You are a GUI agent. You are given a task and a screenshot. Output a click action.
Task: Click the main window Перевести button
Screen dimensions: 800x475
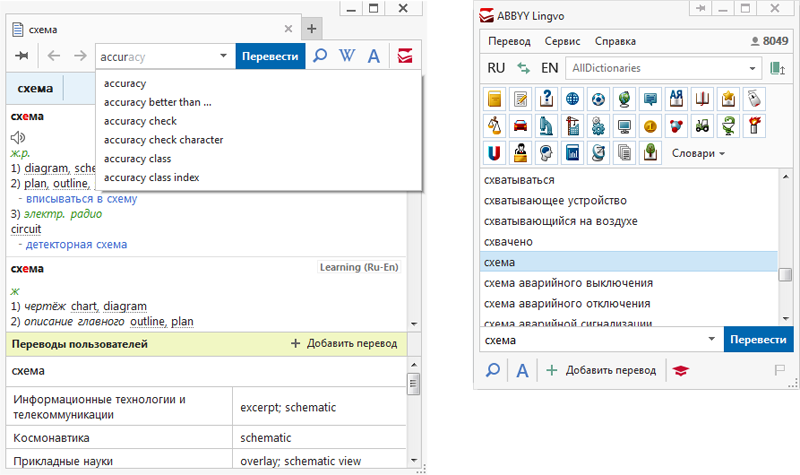coord(758,340)
